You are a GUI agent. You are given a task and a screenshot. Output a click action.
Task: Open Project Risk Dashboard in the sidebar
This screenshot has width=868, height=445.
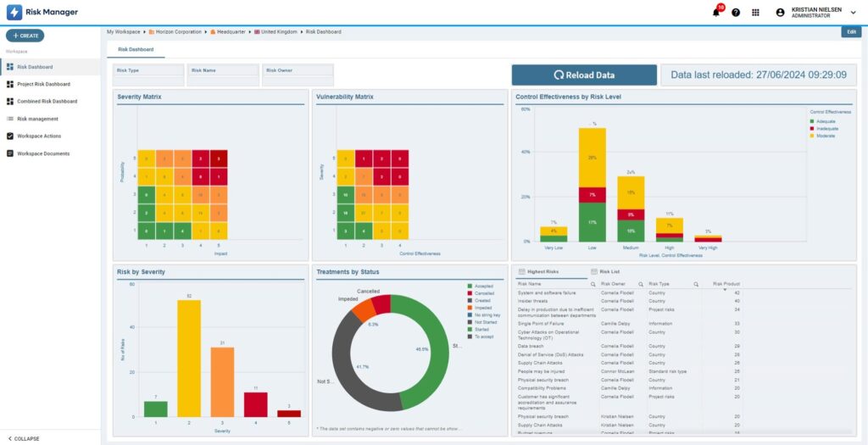43,84
